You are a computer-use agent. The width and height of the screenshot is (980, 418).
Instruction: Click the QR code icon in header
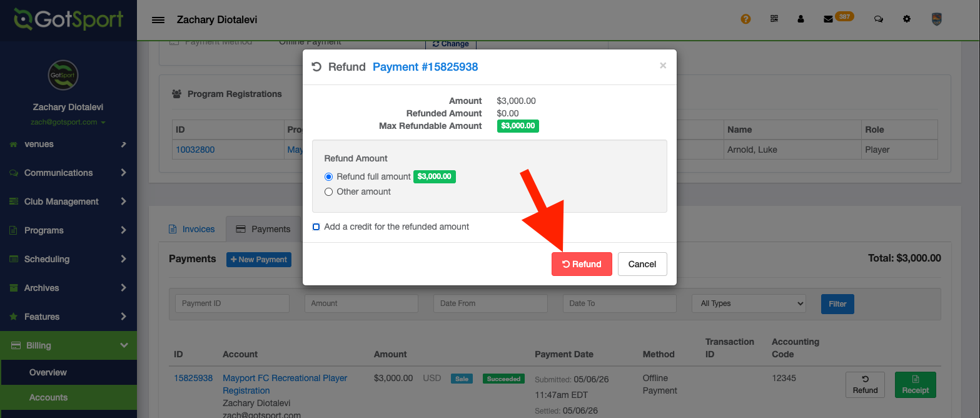coord(774,19)
